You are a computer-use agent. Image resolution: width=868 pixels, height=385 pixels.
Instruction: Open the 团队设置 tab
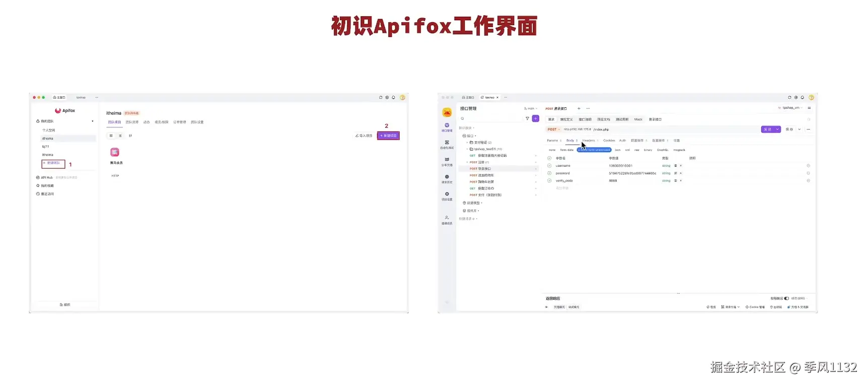coord(197,122)
